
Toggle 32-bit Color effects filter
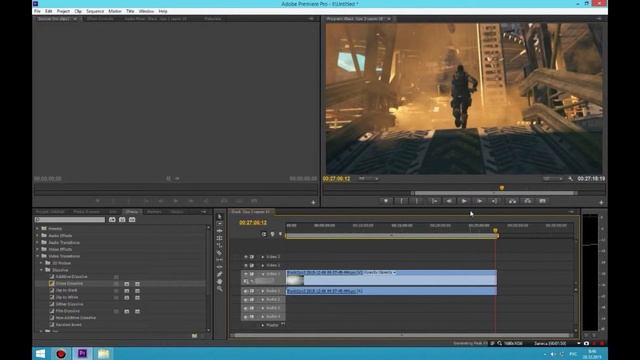[x=122, y=220]
